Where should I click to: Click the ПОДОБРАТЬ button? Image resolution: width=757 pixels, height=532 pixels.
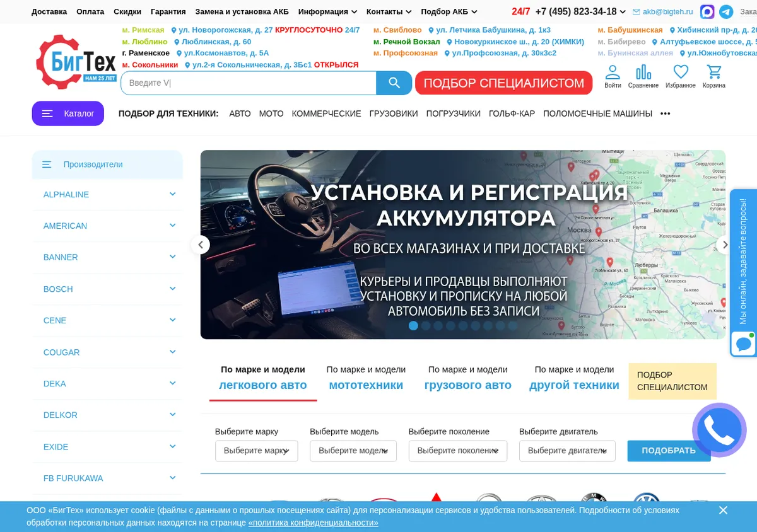669,451
